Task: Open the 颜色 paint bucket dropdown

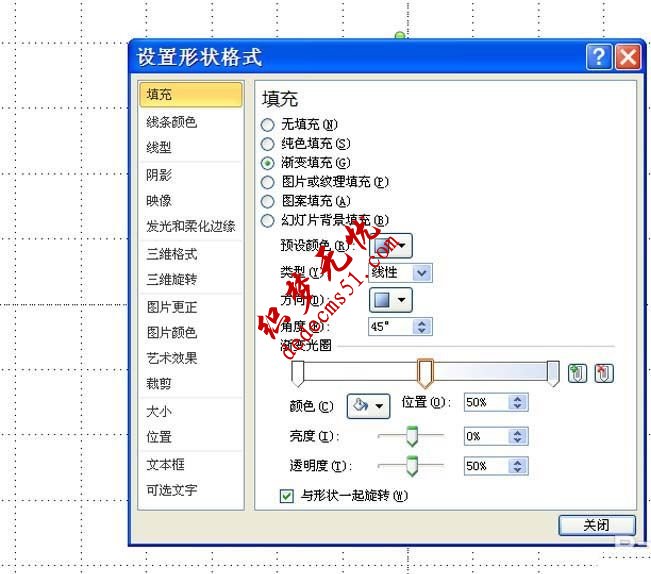Action: 368,406
